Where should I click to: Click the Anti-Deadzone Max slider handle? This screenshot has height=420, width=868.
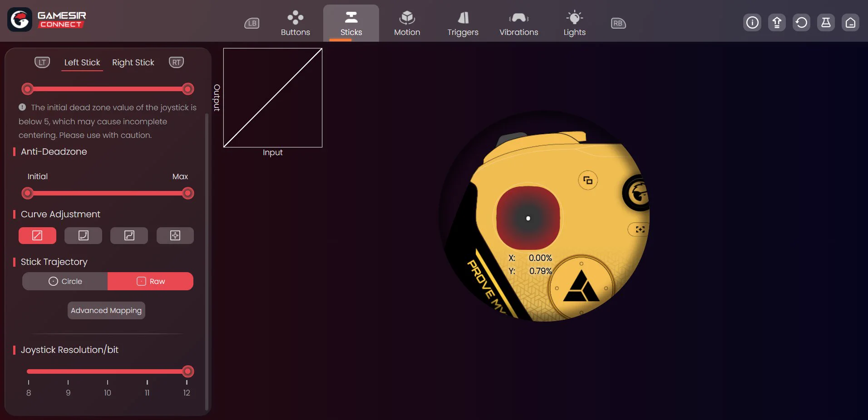click(x=187, y=194)
